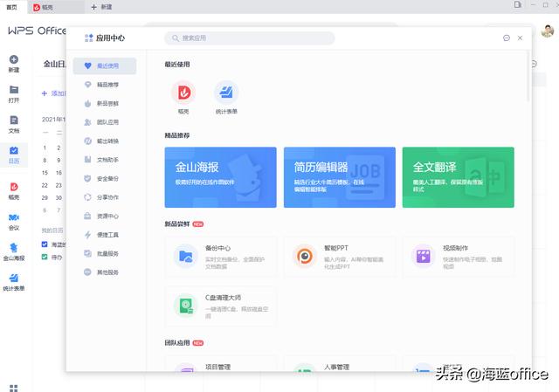Click the feedback chat bubble icon
Screen dimensions: 559x392
click(x=507, y=38)
